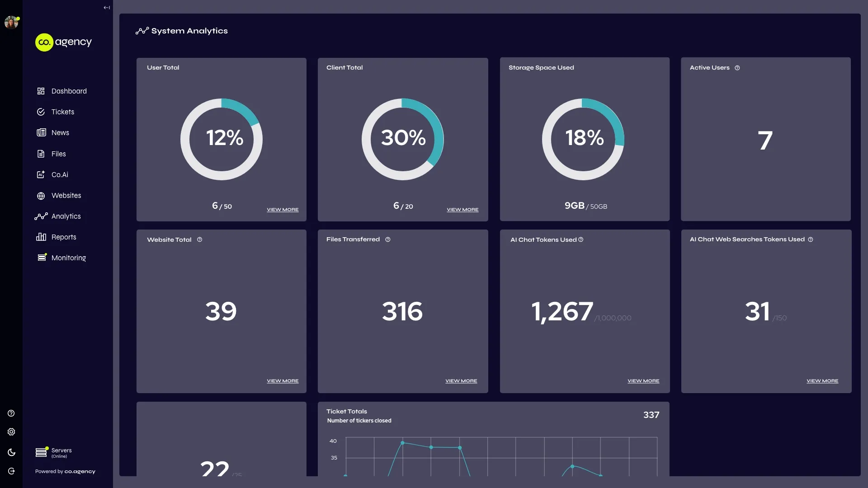Collapse the sidebar using the arrow toggle

[x=106, y=7]
